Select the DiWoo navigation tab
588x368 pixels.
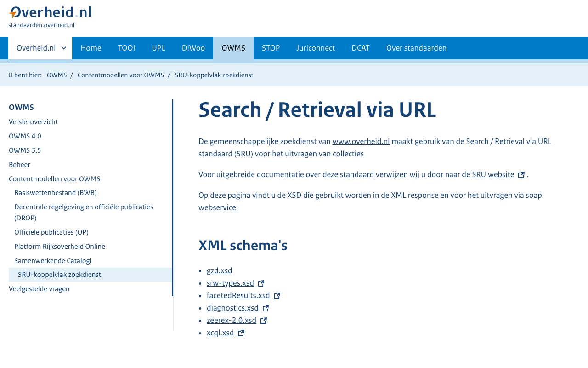193,48
